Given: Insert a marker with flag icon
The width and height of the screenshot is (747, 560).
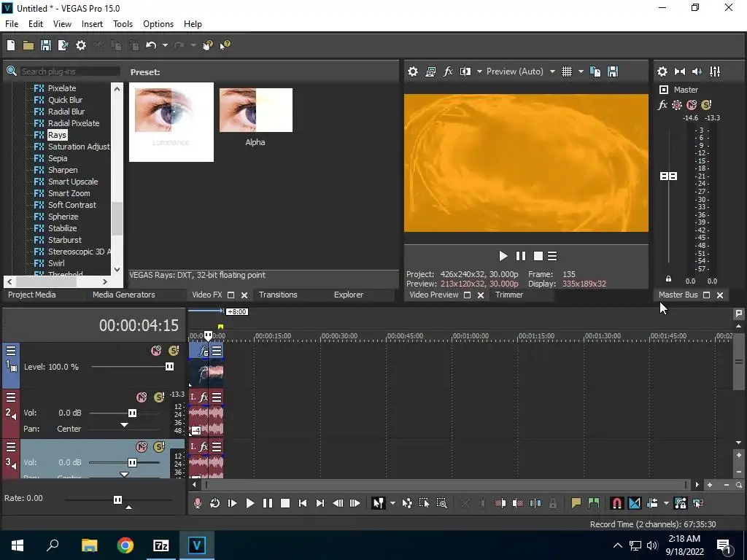Looking at the screenshot, I should point(576,503).
